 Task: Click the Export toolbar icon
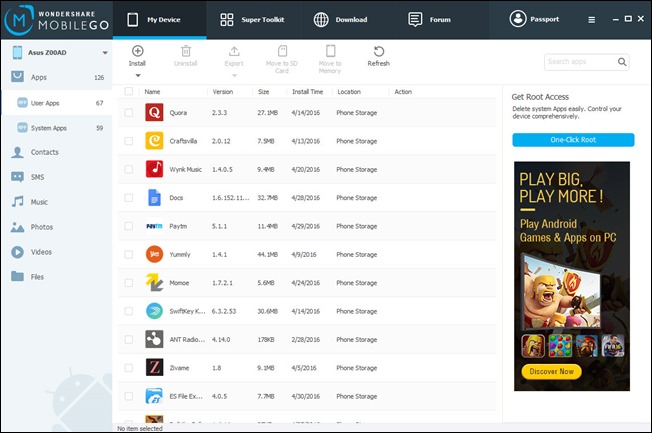click(x=234, y=51)
